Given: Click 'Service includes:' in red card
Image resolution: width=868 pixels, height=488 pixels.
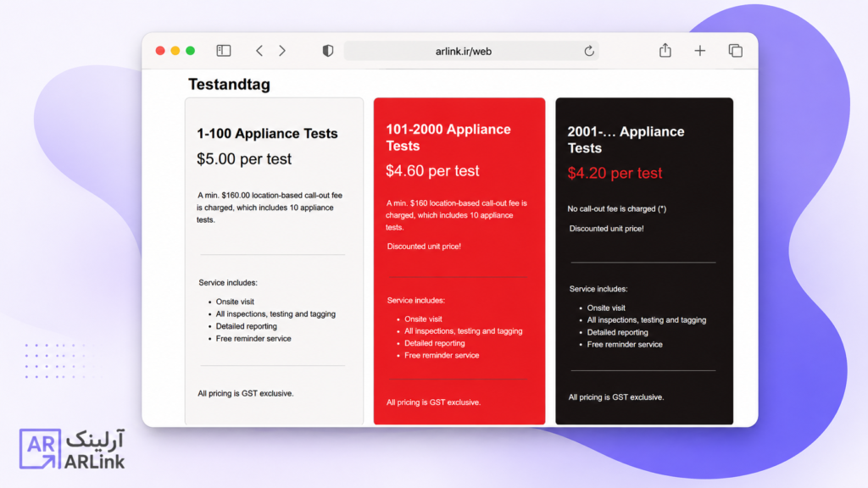Looking at the screenshot, I should pos(415,300).
